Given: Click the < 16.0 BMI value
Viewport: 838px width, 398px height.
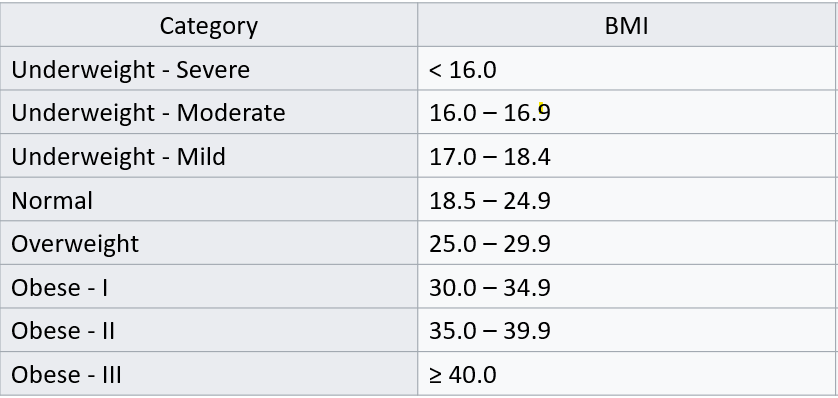Looking at the screenshot, I should click(462, 69).
